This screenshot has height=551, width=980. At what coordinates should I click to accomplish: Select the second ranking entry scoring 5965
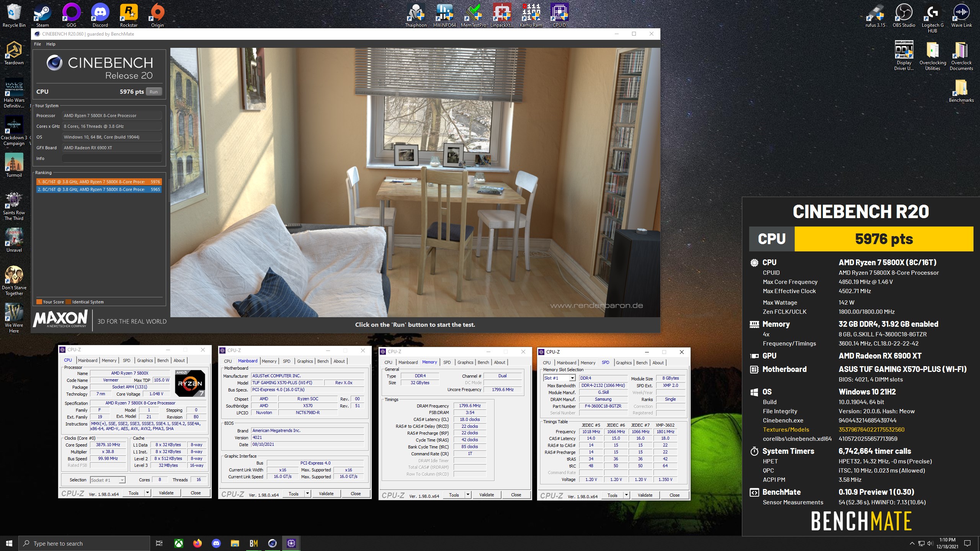99,189
